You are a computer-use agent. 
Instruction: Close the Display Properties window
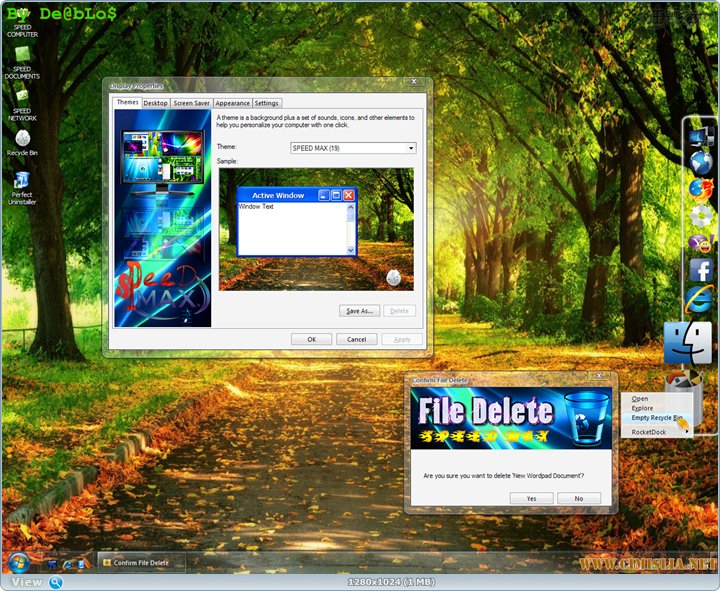pos(414,81)
